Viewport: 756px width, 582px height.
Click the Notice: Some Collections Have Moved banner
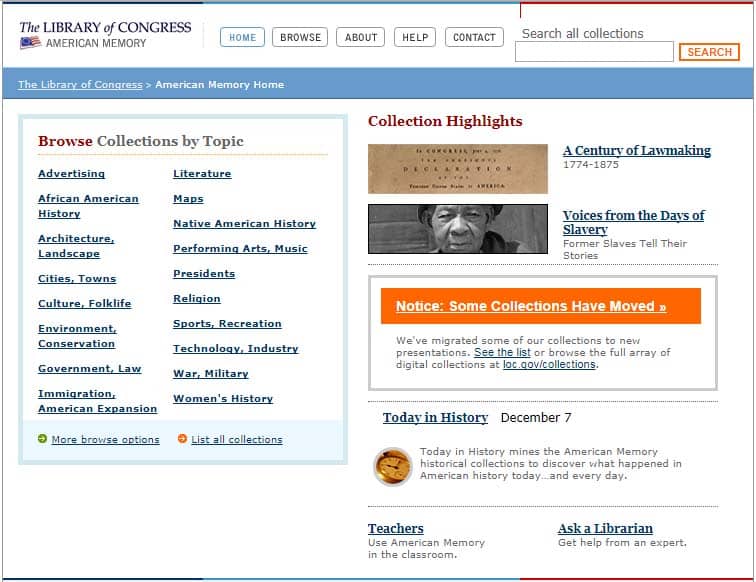coord(540,306)
